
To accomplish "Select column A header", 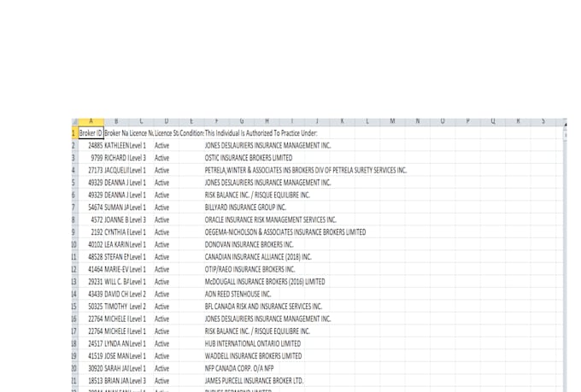I will click(91, 121).
